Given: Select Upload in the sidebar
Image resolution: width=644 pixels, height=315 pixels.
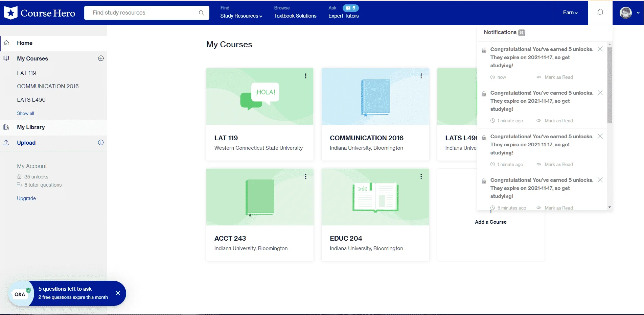Looking at the screenshot, I should (26, 143).
